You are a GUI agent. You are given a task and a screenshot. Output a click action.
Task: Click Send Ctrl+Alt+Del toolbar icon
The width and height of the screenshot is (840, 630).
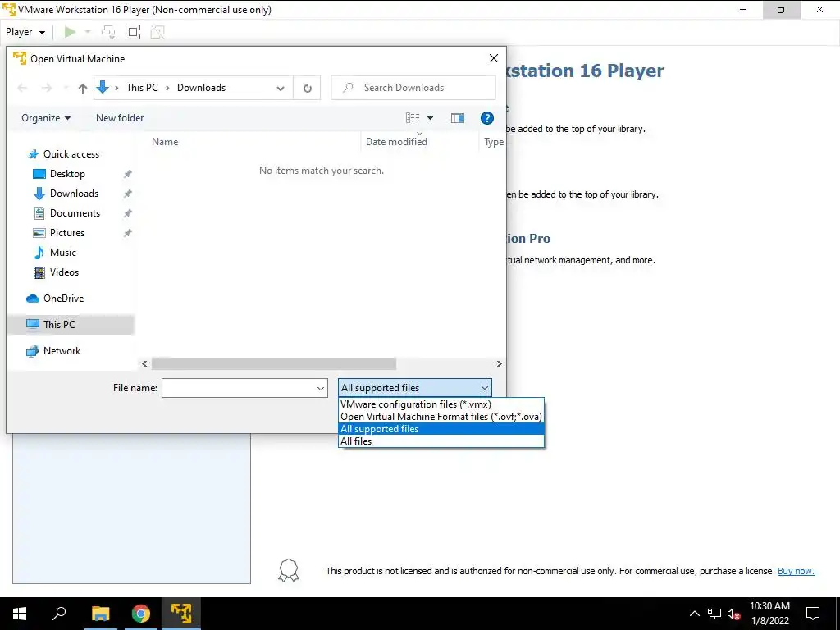pos(108,32)
